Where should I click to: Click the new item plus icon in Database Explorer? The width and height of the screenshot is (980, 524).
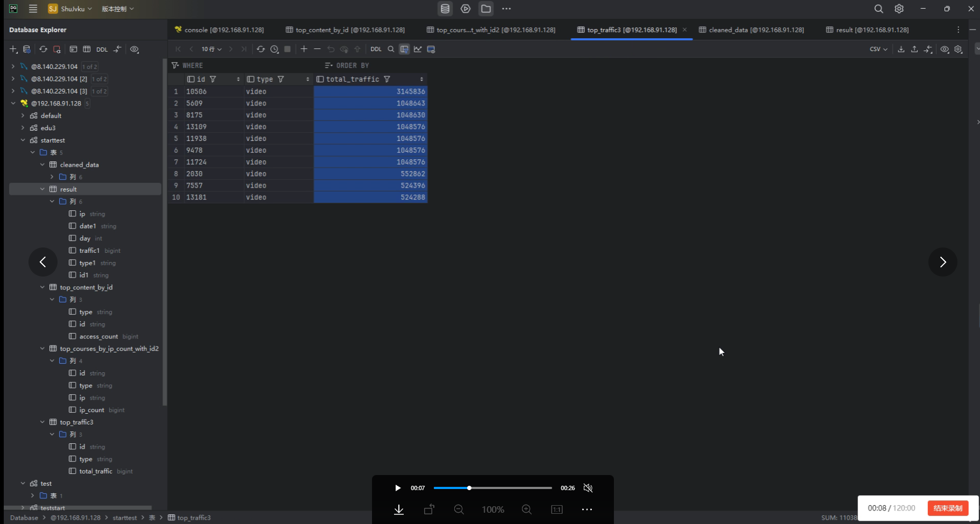coord(13,49)
